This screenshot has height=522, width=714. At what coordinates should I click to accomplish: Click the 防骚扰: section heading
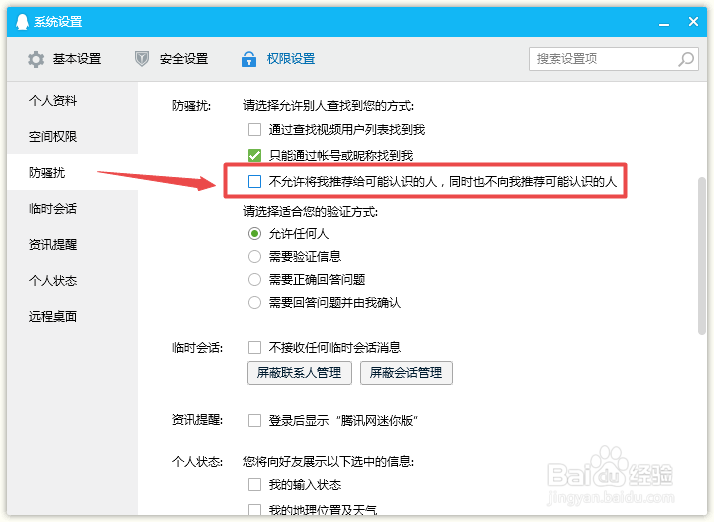click(x=192, y=106)
